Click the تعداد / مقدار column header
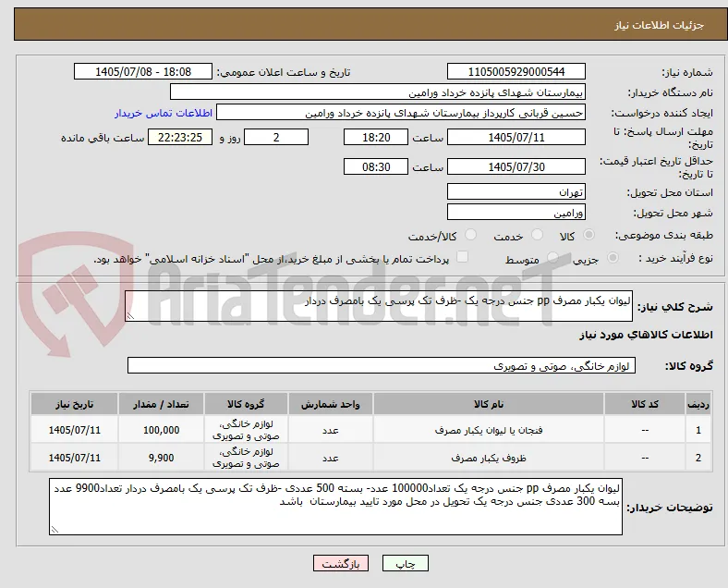The image size is (728, 588). (x=161, y=404)
